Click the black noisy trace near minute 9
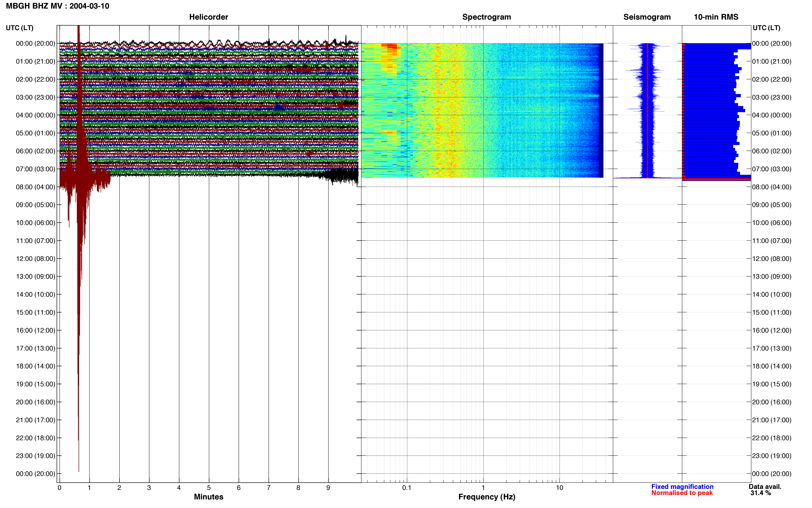The image size is (812, 508). pos(339,175)
